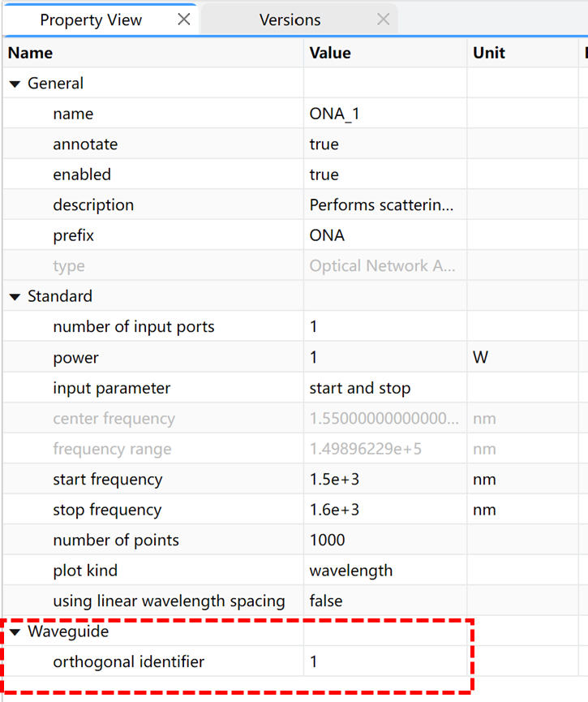
Task: Select the enabled property label
Action: tap(82, 174)
